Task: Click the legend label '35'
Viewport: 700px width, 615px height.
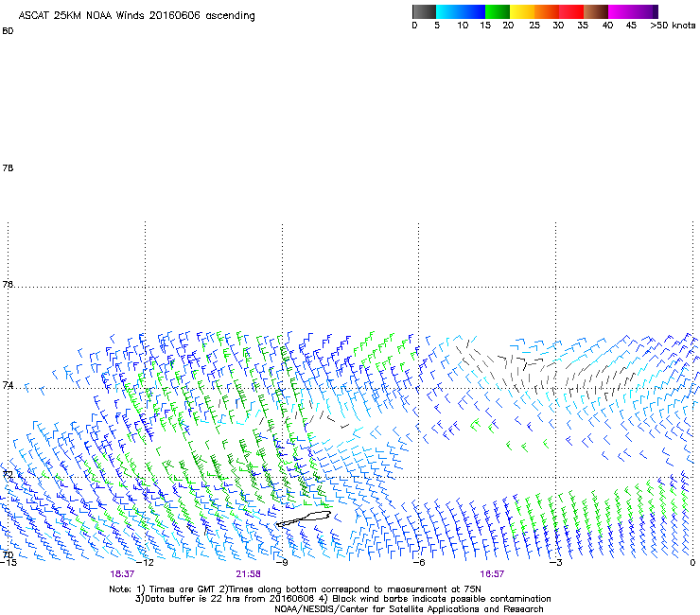Action: coord(583,26)
